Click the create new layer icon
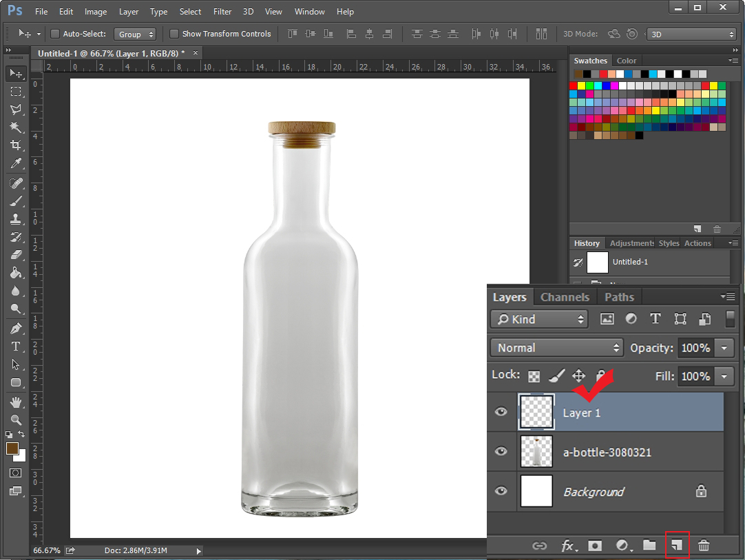745x560 pixels. 677,546
